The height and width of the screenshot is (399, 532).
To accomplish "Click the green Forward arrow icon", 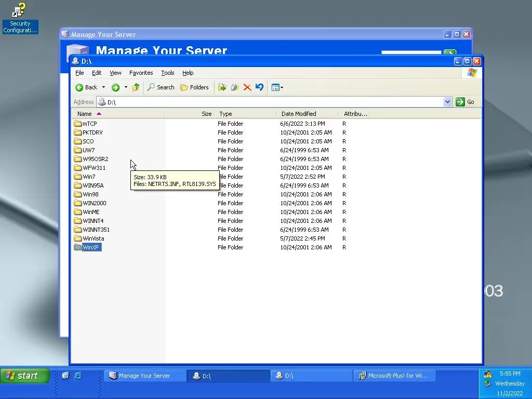I will 115,87.
